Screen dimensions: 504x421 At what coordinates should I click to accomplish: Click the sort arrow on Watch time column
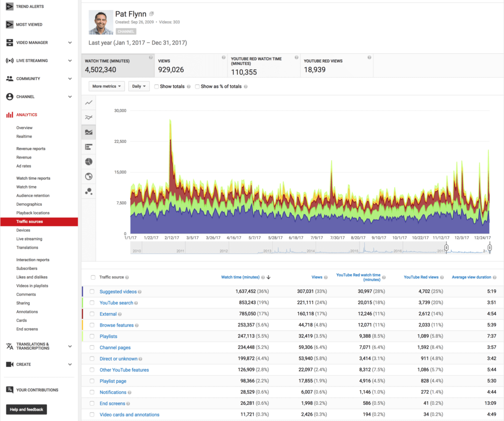[x=268, y=277]
